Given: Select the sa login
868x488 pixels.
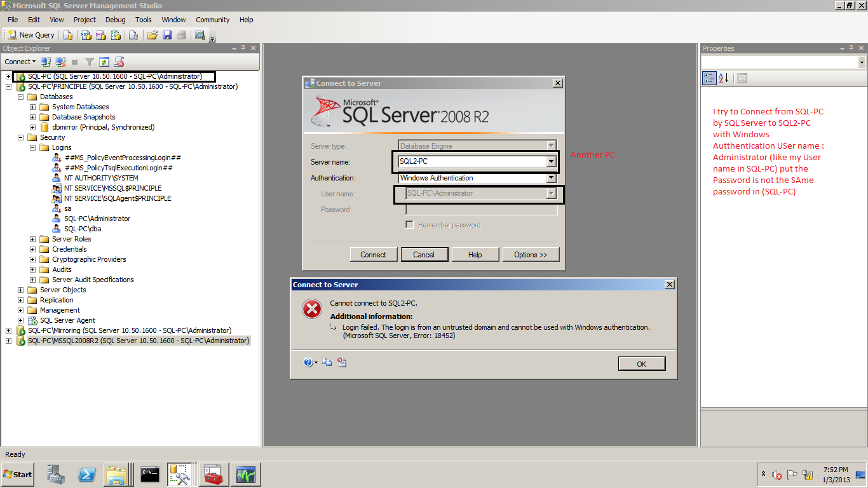Looking at the screenshot, I should click(x=67, y=208).
